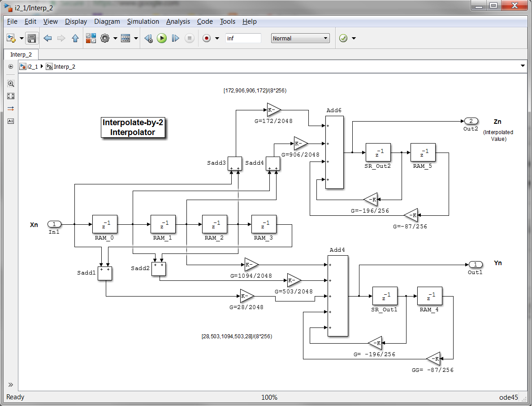532x406 pixels.
Task: Select the G=172/2048 gain block
Action: (x=274, y=110)
